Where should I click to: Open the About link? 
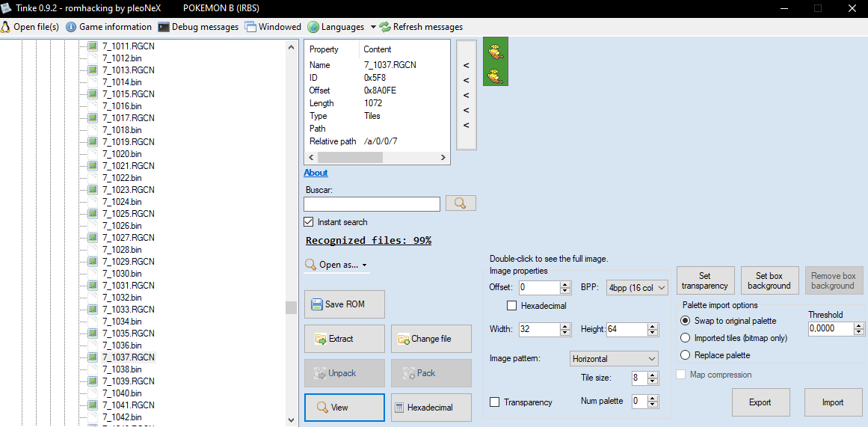(x=316, y=173)
